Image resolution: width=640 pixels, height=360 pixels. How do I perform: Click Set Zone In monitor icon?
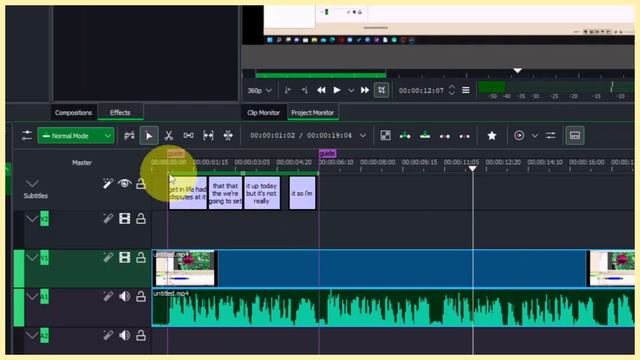pyautogui.click(x=288, y=90)
